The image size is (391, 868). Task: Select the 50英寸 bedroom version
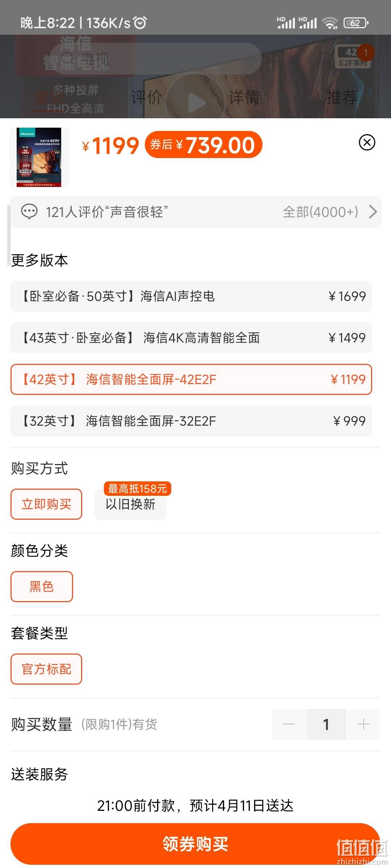coord(191,296)
